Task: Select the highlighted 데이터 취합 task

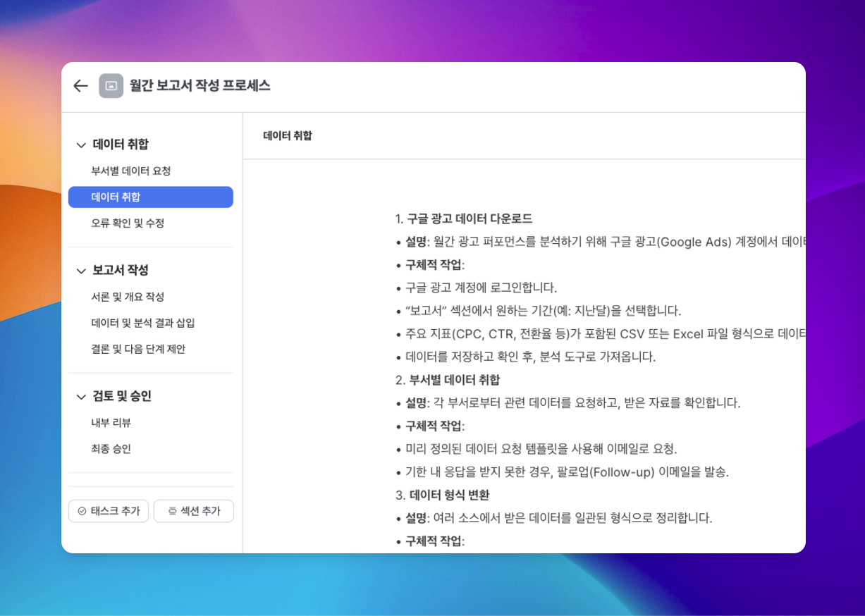Action: click(150, 197)
